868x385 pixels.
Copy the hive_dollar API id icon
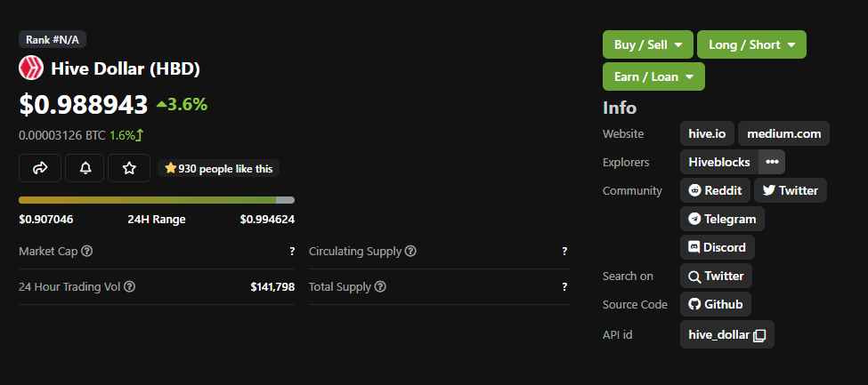(759, 334)
